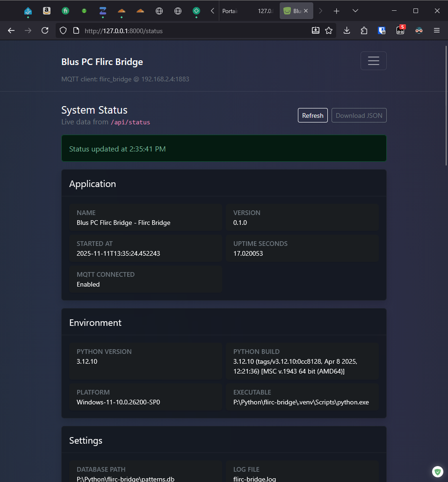Go forward to the next page
This screenshot has width=448, height=482.
click(x=28, y=30)
